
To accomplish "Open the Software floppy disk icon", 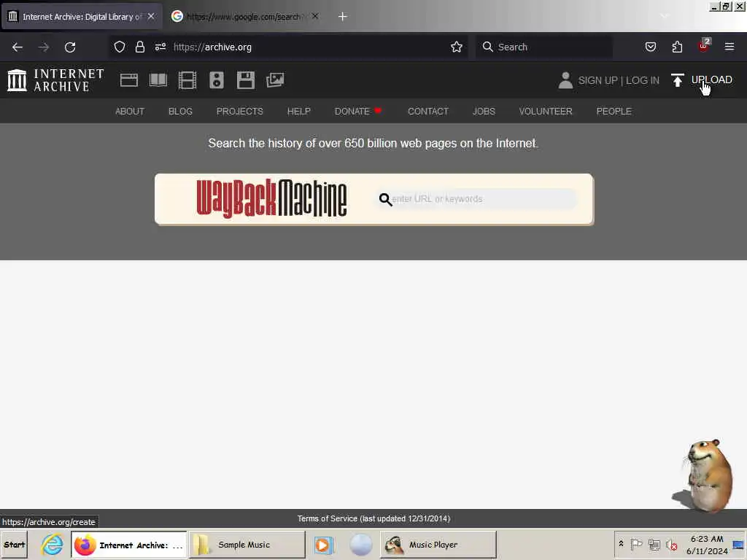I will [x=246, y=80].
